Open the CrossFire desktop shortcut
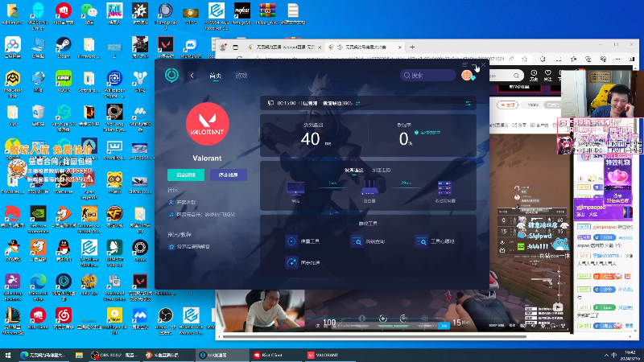644x362 pixels. pyautogui.click(x=114, y=216)
